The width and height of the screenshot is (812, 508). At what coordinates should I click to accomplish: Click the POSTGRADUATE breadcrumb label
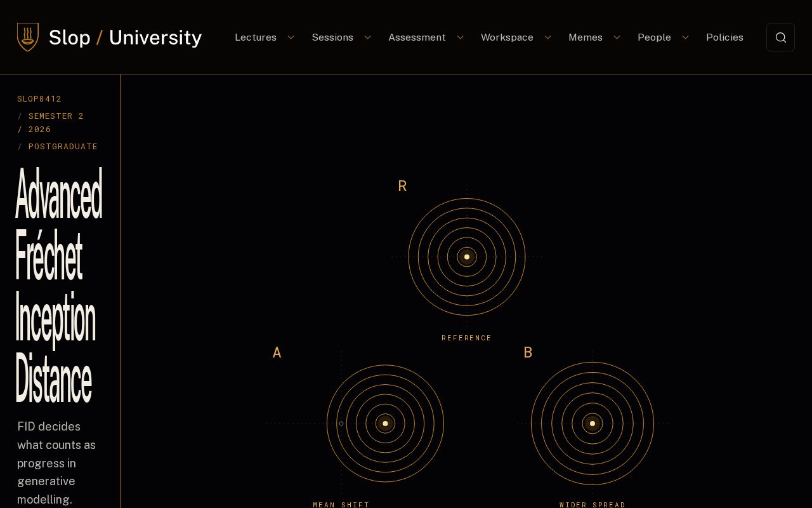[x=63, y=147]
